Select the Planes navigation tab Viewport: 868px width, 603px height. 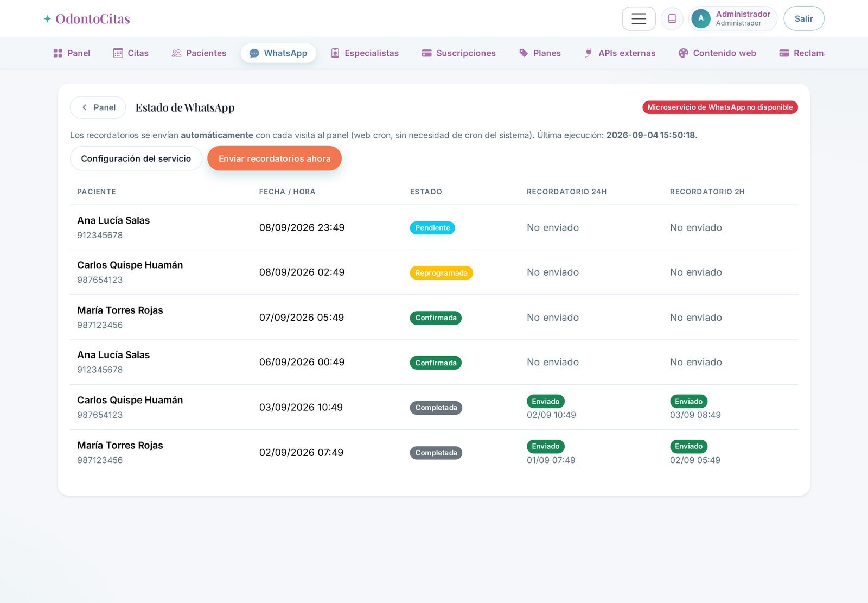540,53
